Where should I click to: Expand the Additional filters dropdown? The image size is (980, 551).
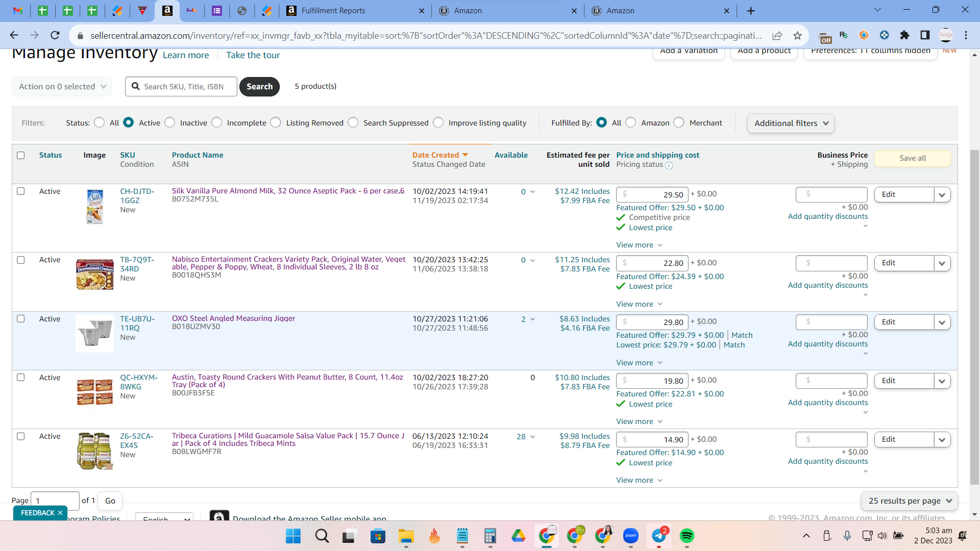point(791,123)
